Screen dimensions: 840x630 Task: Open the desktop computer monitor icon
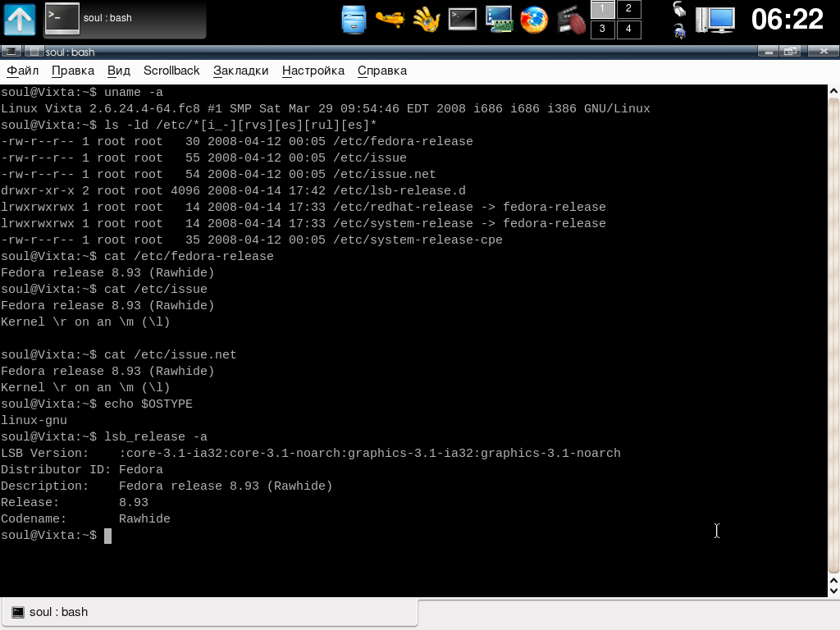coord(715,20)
